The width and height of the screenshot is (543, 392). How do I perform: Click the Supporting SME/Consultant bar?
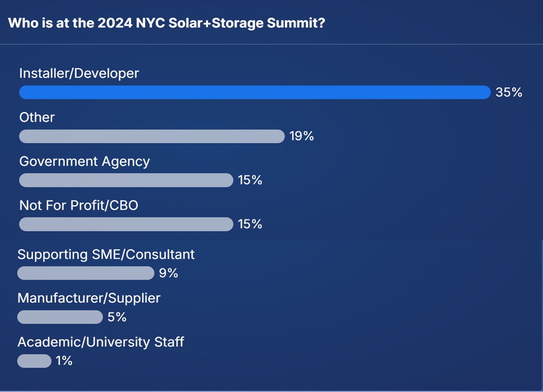pos(86,273)
